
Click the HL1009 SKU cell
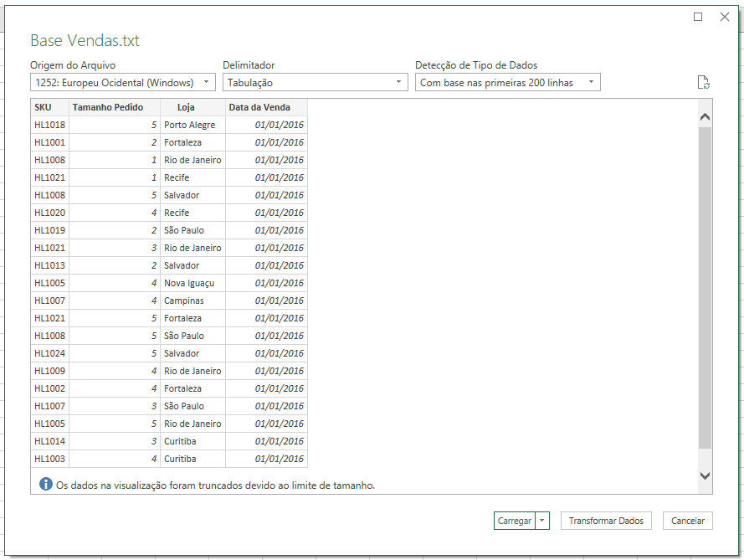click(50, 371)
